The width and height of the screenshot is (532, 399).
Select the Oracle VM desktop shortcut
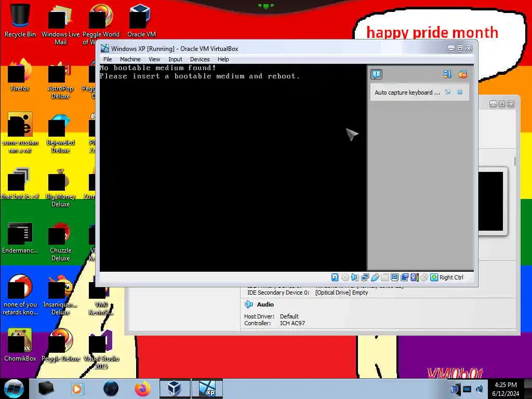point(141,20)
